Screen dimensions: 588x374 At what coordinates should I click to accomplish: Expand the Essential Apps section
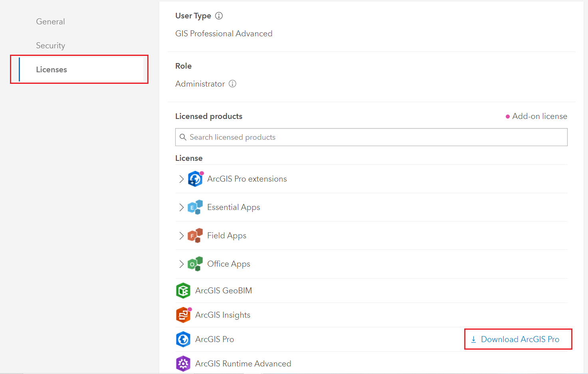[x=181, y=207]
